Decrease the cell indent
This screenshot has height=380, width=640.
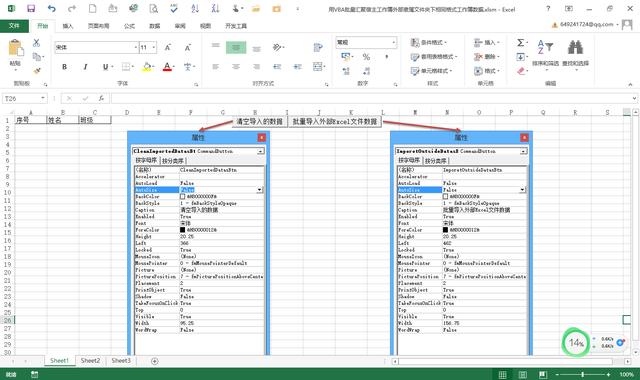[x=277, y=67]
